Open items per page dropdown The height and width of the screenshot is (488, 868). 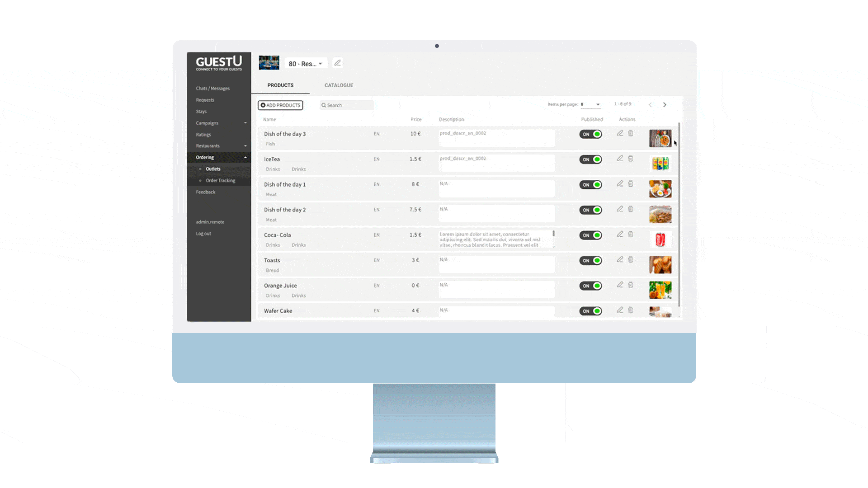[x=590, y=104]
